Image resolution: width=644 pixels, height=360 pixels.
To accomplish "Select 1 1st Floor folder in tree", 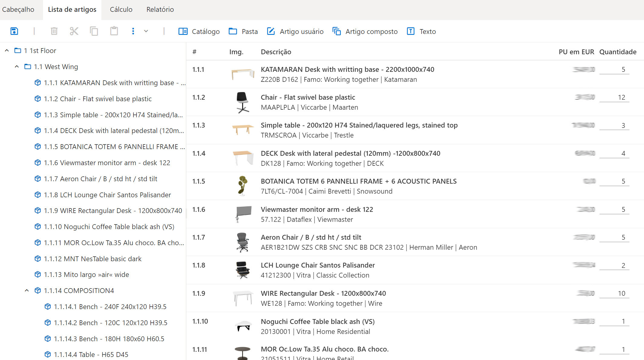I will 40,51.
